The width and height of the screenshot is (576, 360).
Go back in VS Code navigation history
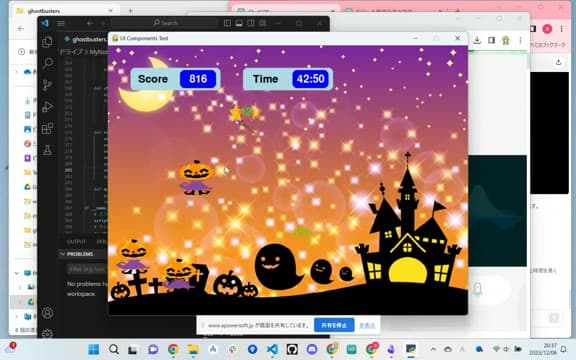[x=90, y=23]
